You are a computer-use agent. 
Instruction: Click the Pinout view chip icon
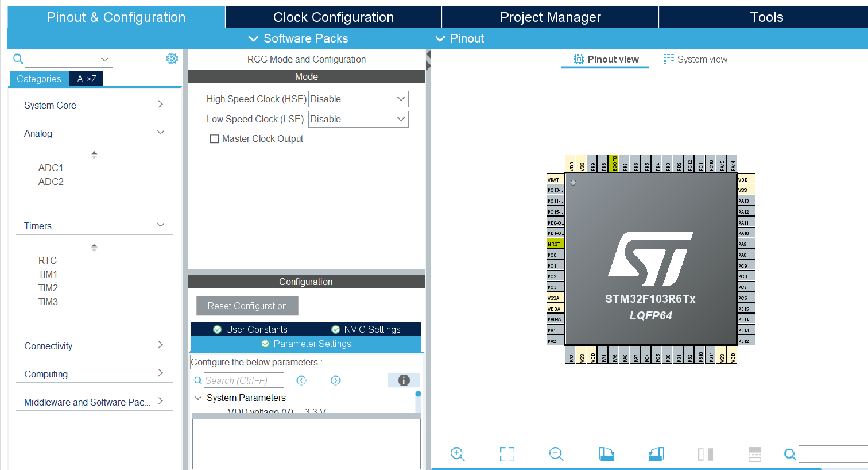579,59
